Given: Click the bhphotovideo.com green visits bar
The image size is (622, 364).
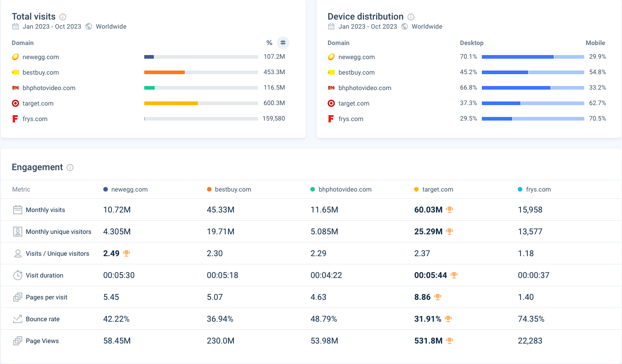Looking at the screenshot, I should click(149, 88).
